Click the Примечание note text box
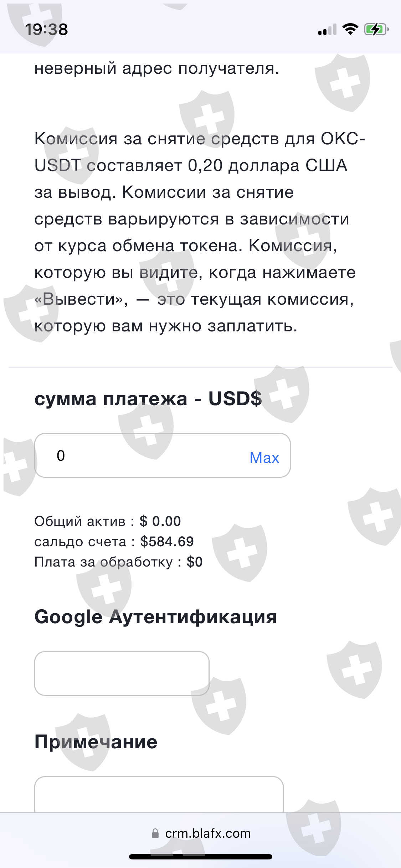The width and height of the screenshot is (401, 868). tap(159, 795)
